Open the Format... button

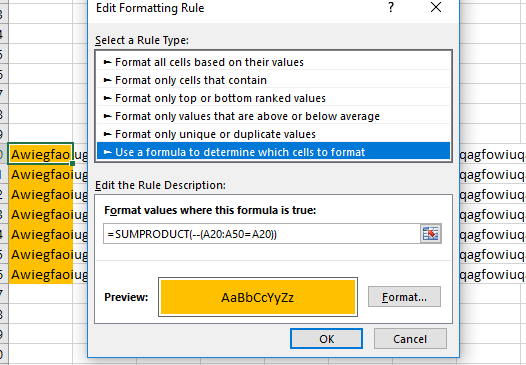tap(404, 297)
